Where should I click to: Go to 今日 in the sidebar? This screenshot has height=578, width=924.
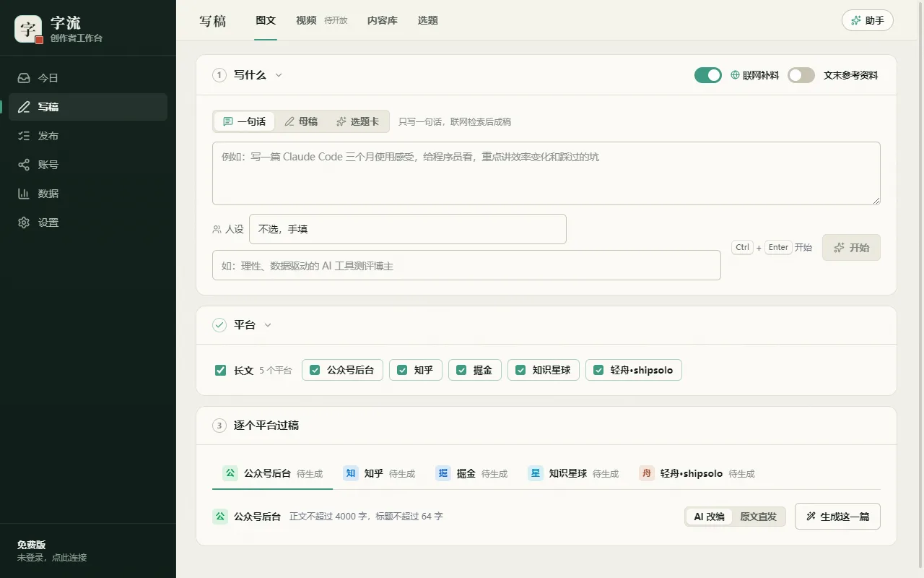[88, 78]
